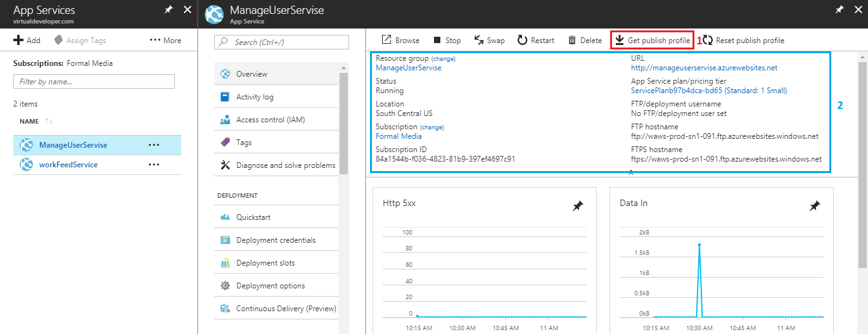Click the purple Tags icon
This screenshot has height=334, width=868.
coord(225,143)
